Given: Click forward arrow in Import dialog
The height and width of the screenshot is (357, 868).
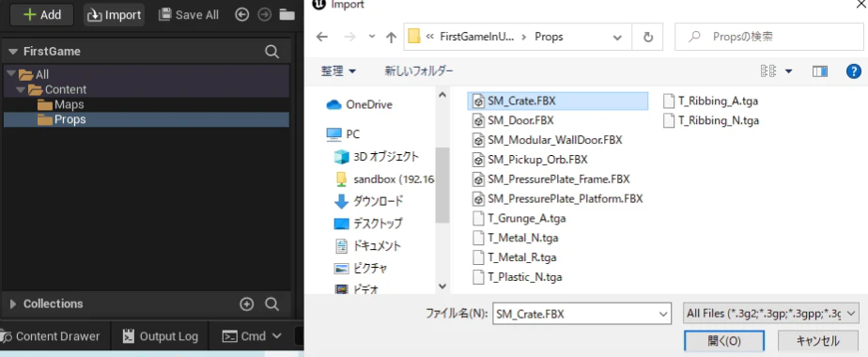Looking at the screenshot, I should [x=349, y=37].
